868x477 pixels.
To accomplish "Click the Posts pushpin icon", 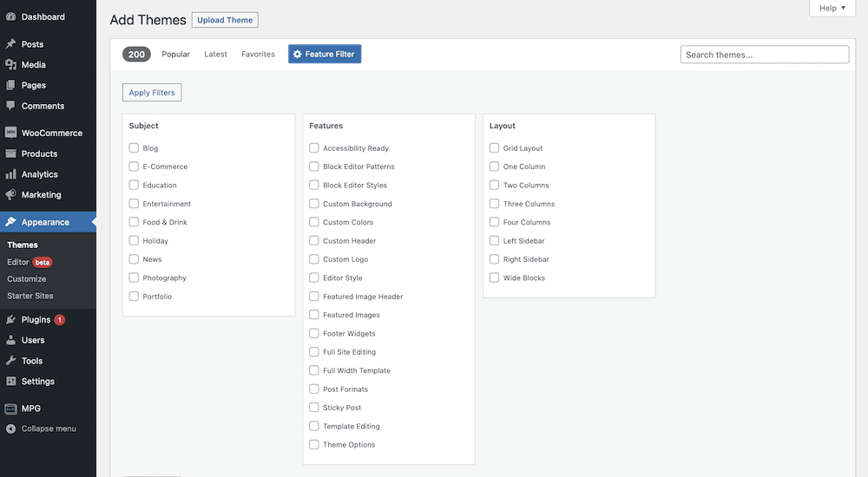I will (10, 44).
